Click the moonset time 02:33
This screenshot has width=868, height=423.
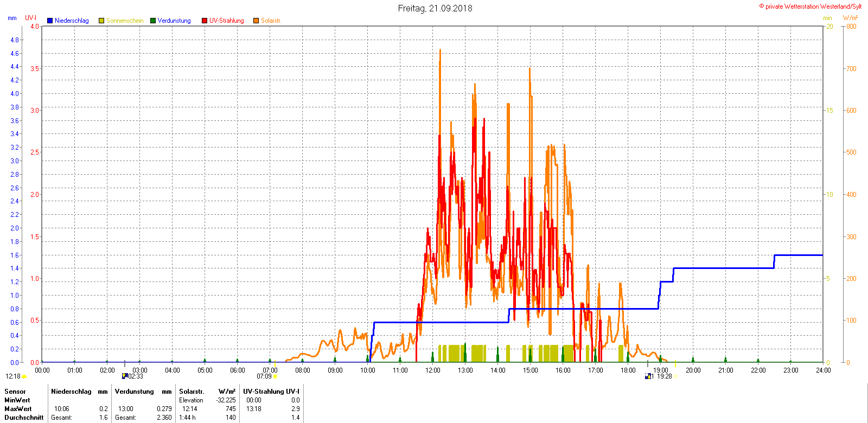(x=136, y=376)
